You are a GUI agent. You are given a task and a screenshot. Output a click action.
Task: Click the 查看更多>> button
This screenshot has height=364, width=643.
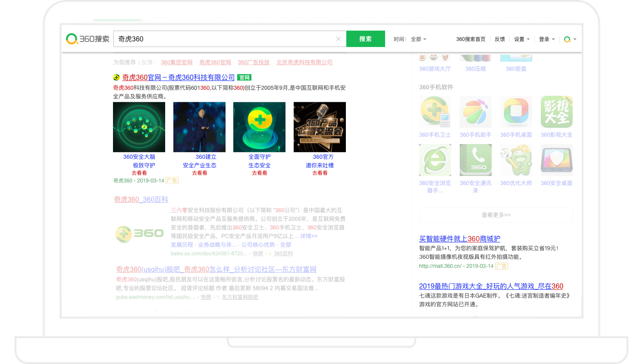click(x=496, y=215)
